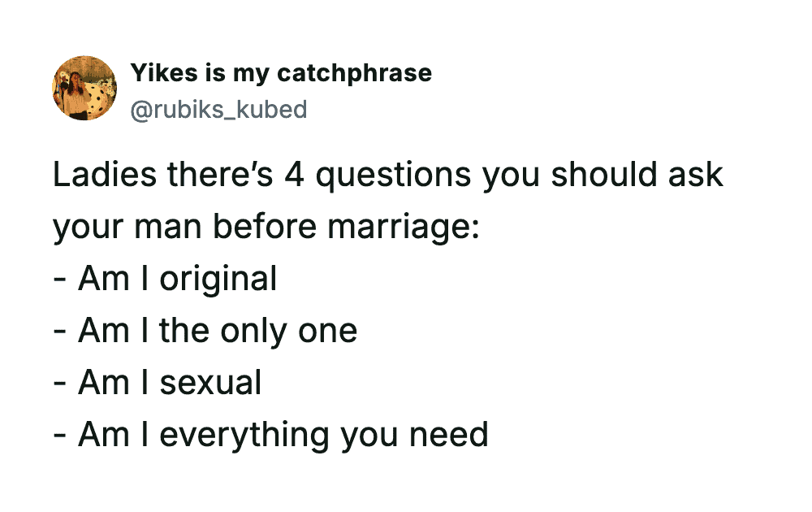Click the word "original"
812x512 pixels.
coord(218,280)
